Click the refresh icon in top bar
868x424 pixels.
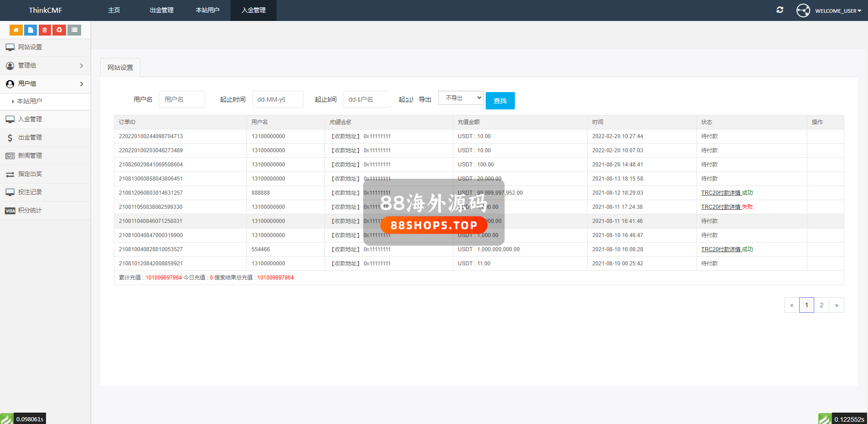coord(780,10)
